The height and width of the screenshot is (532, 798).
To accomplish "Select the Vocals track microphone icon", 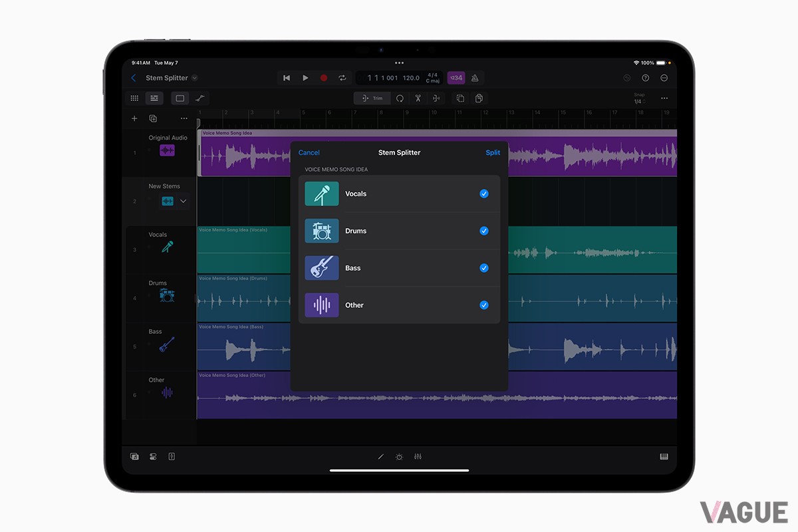I will (x=167, y=247).
